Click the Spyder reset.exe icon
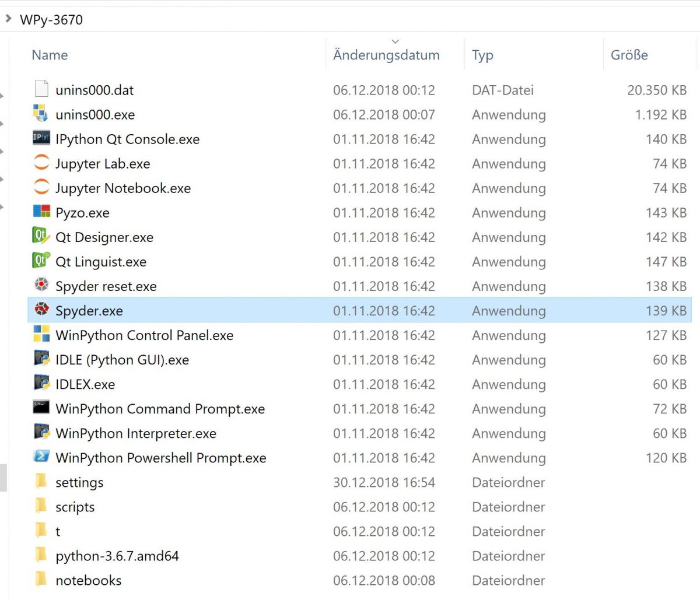 [41, 286]
